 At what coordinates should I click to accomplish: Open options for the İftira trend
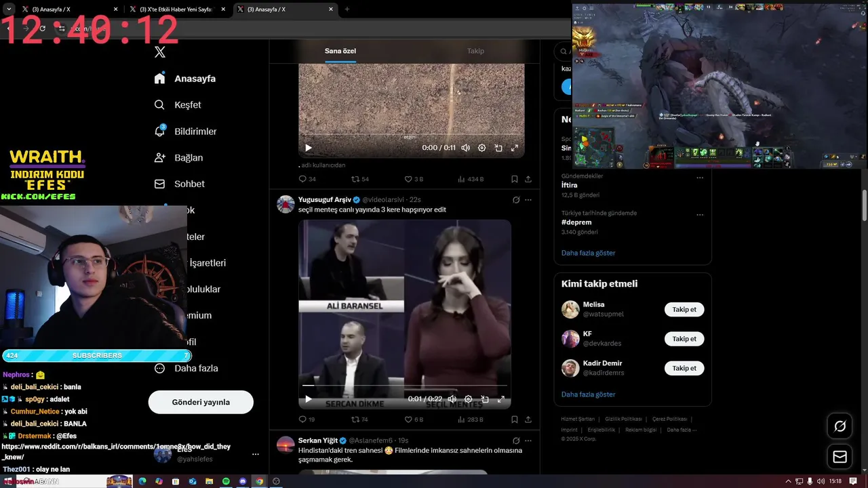pyautogui.click(x=700, y=178)
